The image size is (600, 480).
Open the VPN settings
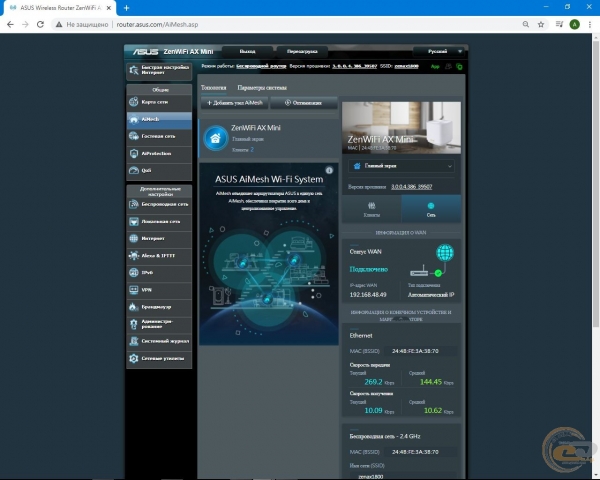coord(159,290)
